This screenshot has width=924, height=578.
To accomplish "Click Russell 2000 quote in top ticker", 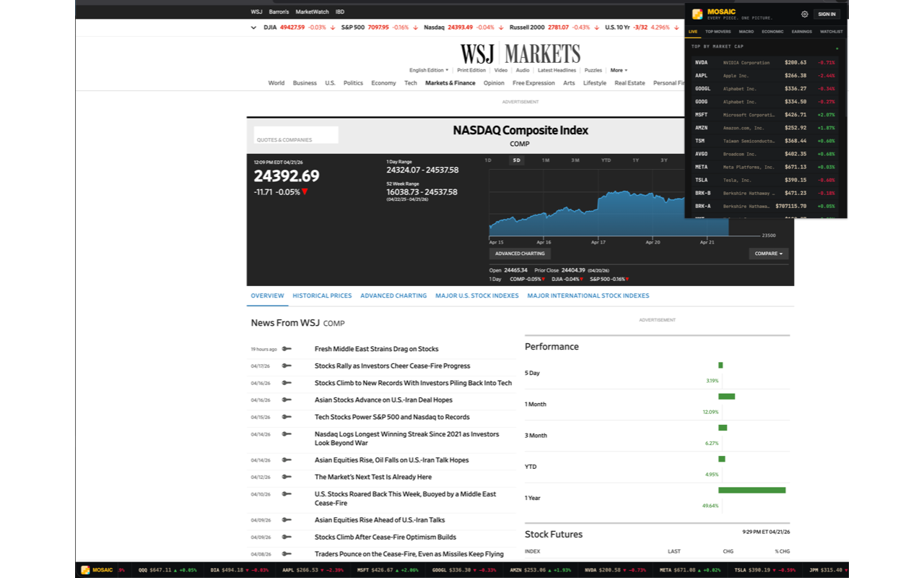I will [x=554, y=27].
